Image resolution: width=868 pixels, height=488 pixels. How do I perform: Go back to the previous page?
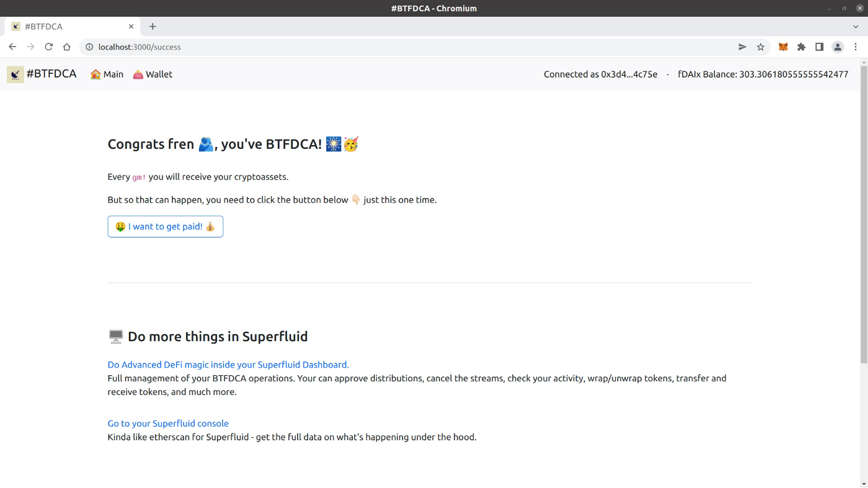pos(12,47)
